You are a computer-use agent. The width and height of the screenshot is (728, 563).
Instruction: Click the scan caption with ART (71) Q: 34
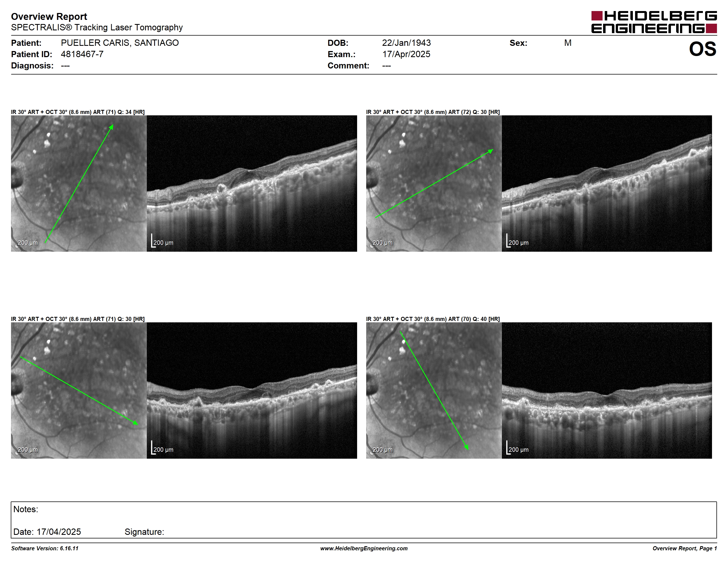[x=78, y=112]
